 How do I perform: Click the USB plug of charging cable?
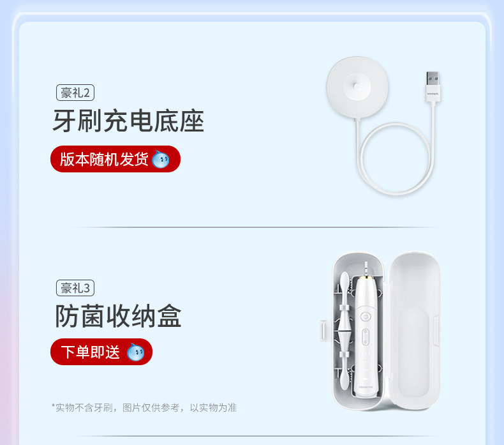[433, 87]
